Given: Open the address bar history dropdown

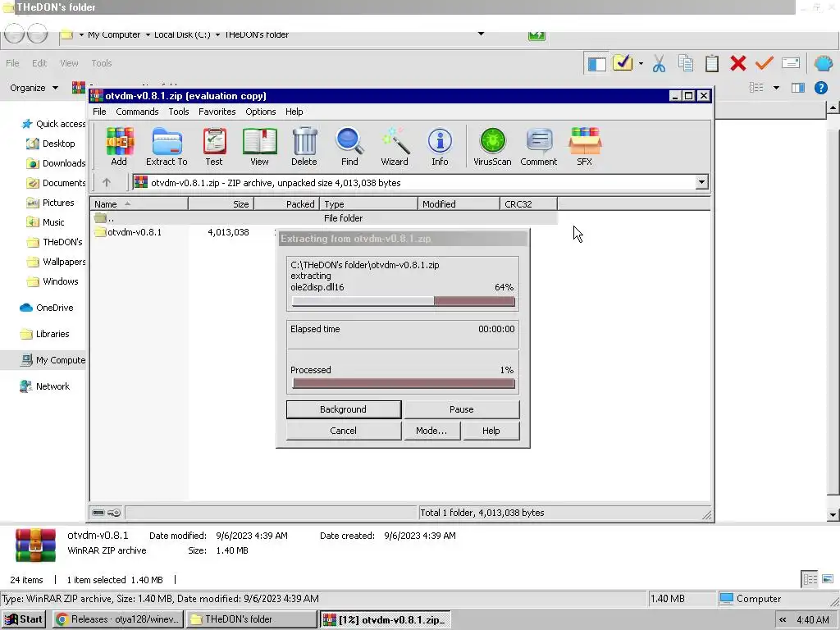Looking at the screenshot, I should pos(481,34).
